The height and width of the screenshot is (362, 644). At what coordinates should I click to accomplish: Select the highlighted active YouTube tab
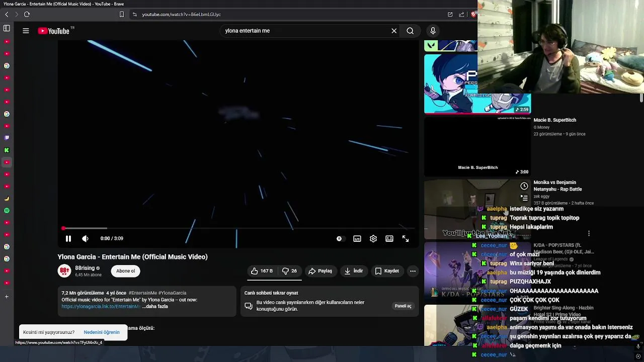click(x=7, y=162)
